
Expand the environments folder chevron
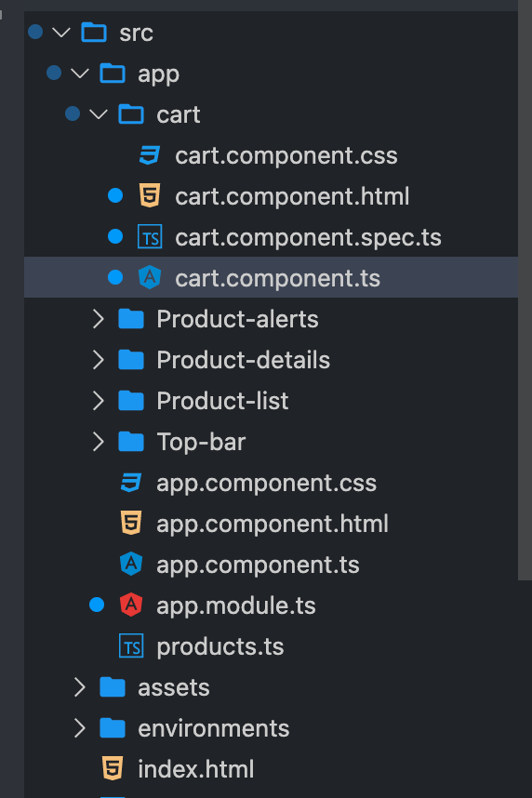(x=80, y=728)
